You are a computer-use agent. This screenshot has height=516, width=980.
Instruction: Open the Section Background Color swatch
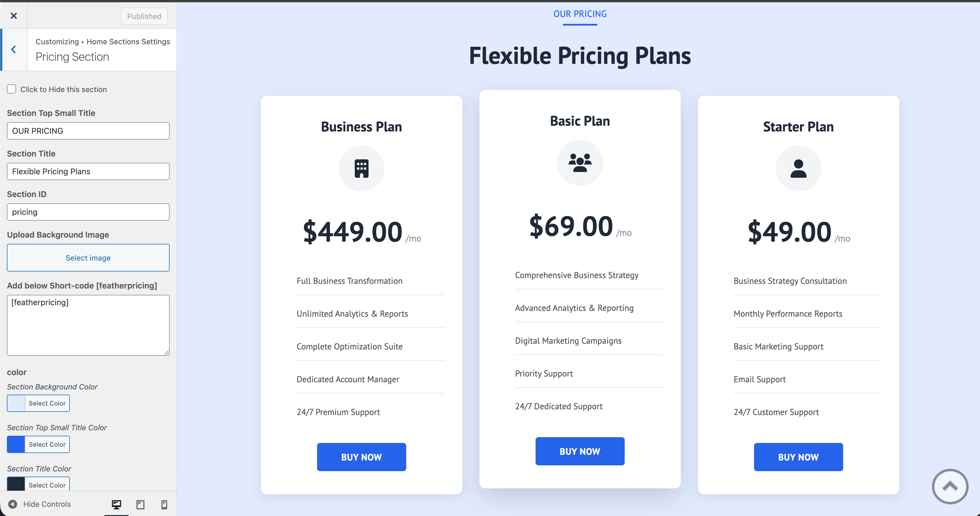[x=16, y=403]
